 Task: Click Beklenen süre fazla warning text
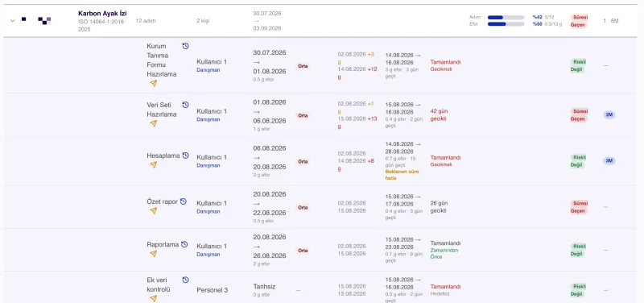coord(402,175)
